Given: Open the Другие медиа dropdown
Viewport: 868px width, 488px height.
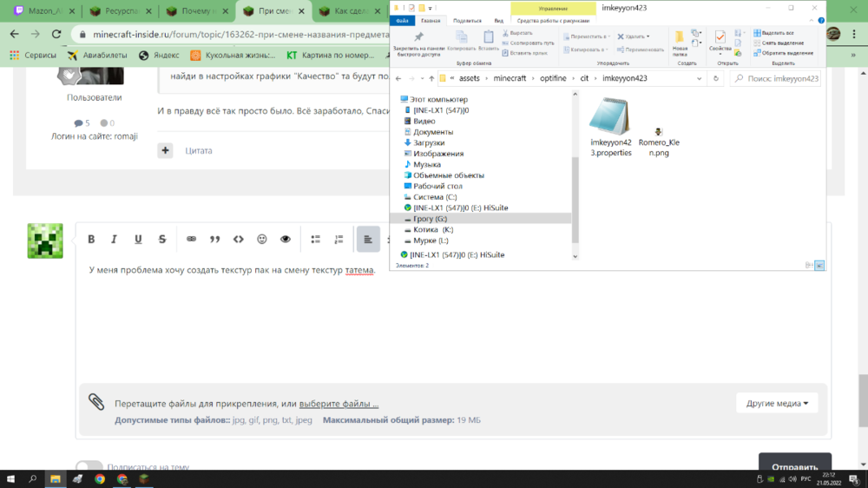Looking at the screenshot, I should point(777,403).
